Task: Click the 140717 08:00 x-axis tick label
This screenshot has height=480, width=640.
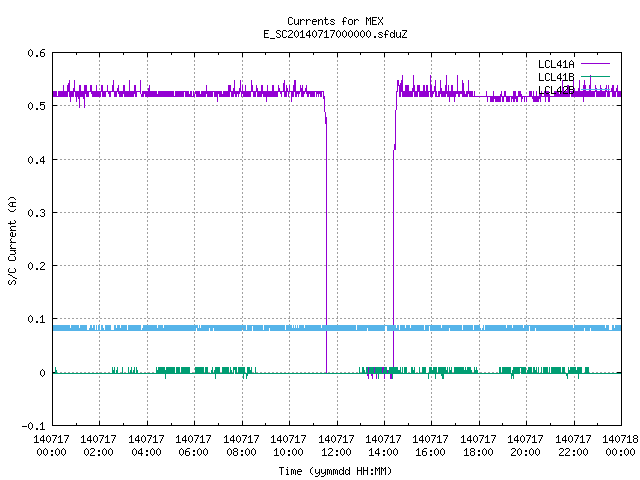Action: (241, 446)
